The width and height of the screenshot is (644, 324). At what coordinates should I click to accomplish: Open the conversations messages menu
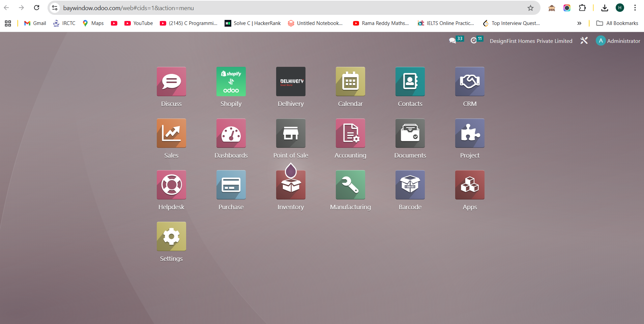click(x=453, y=40)
